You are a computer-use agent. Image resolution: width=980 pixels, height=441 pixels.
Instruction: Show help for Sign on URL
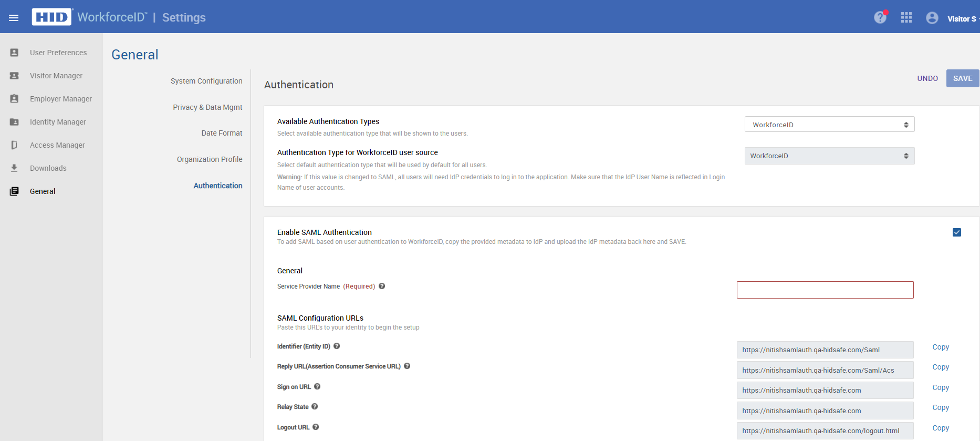(317, 386)
